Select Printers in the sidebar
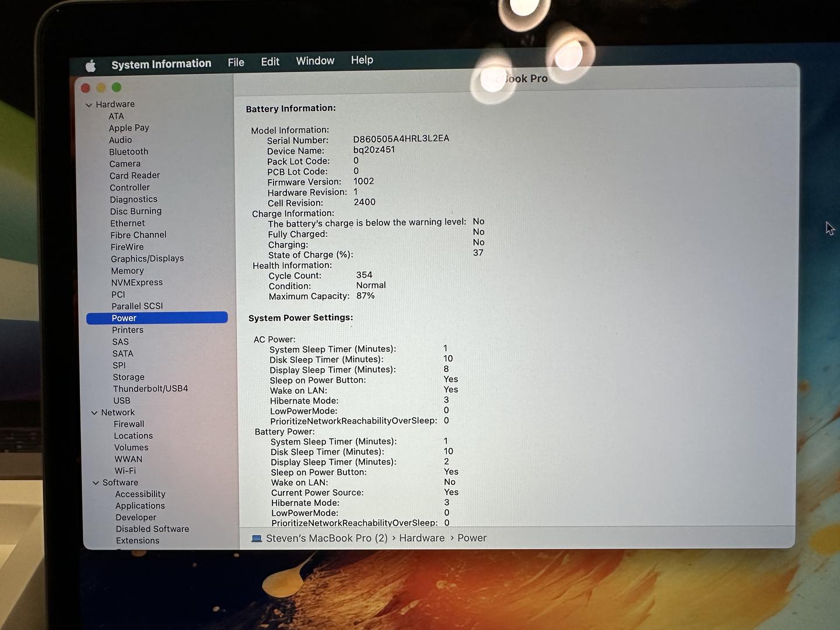840x630 pixels. [x=128, y=330]
